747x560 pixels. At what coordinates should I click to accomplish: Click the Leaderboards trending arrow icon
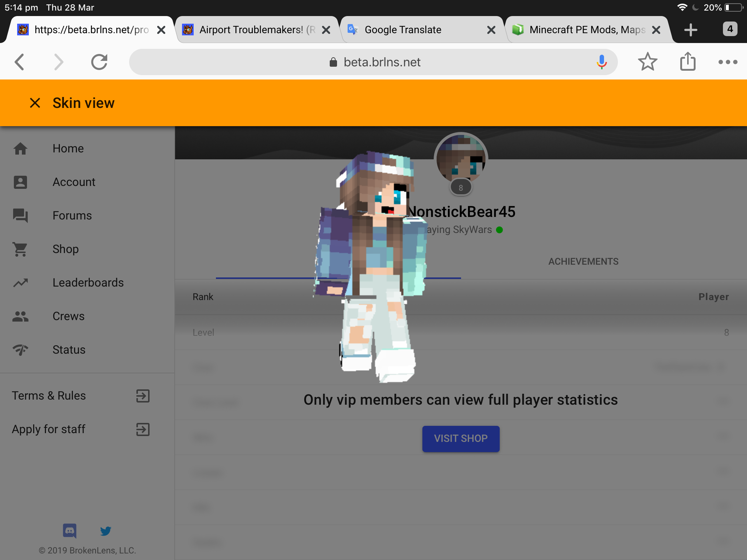20,283
